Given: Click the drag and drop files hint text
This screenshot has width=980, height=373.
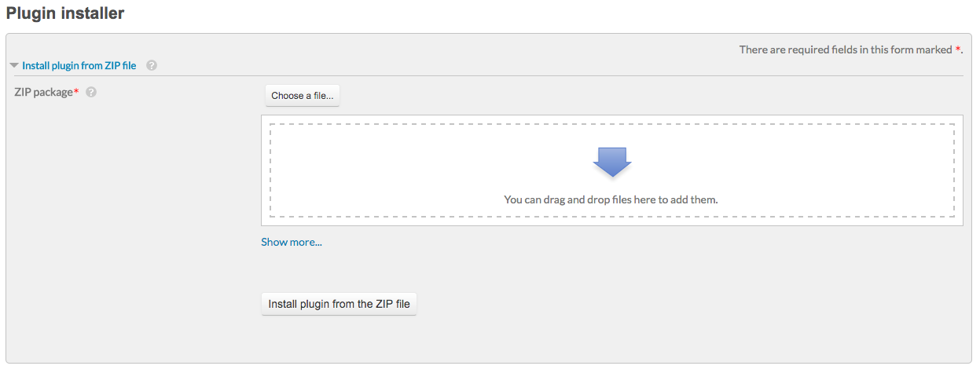Looking at the screenshot, I should point(611,199).
